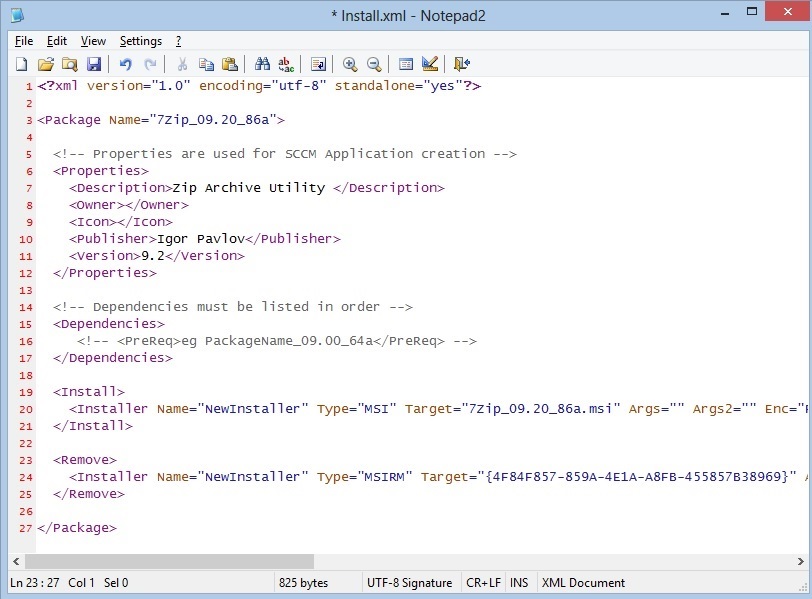Click the Zoom Out magnifier icon
812x599 pixels.
click(x=374, y=64)
